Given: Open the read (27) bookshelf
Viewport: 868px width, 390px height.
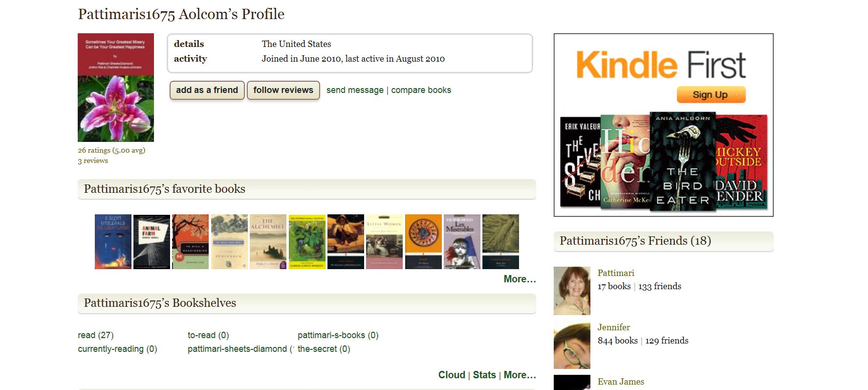Looking at the screenshot, I should pyautogui.click(x=96, y=335).
